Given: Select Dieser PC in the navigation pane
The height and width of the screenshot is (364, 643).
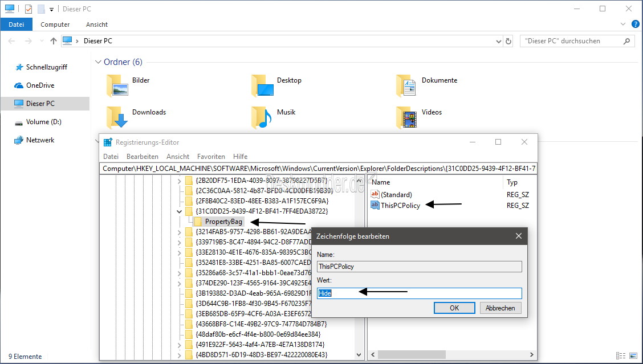Looking at the screenshot, I should [x=44, y=103].
